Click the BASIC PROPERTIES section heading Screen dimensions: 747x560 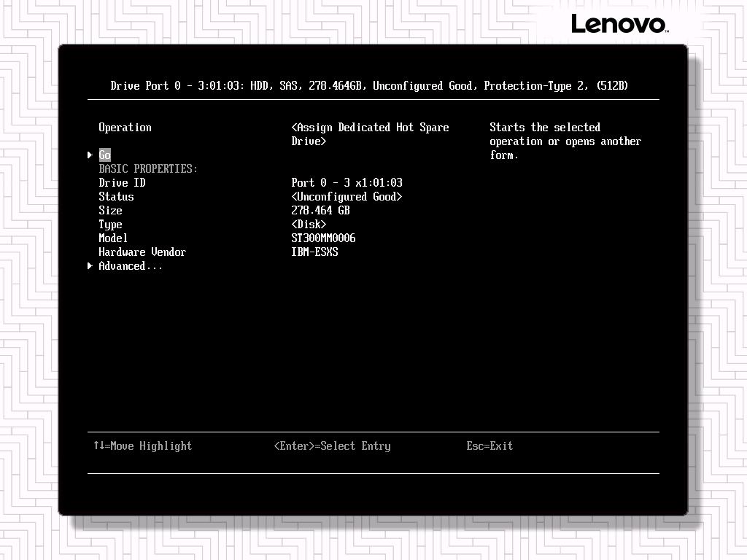coord(148,169)
